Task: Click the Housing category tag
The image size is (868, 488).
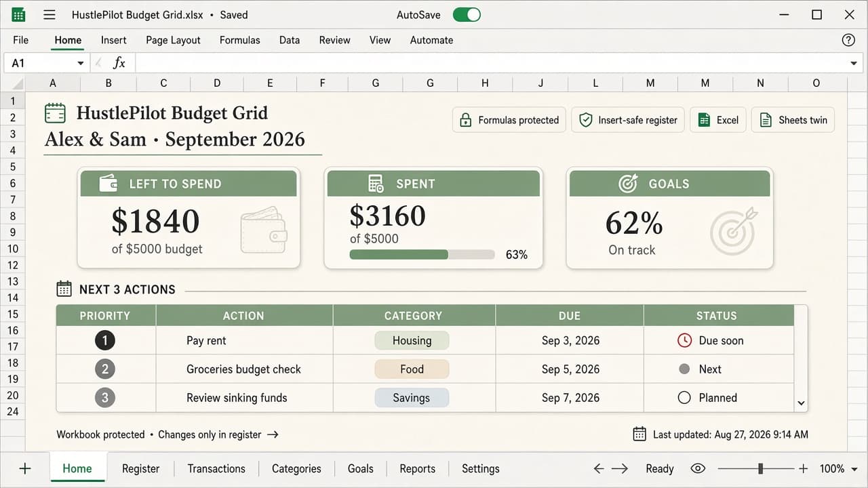Action: 412,341
